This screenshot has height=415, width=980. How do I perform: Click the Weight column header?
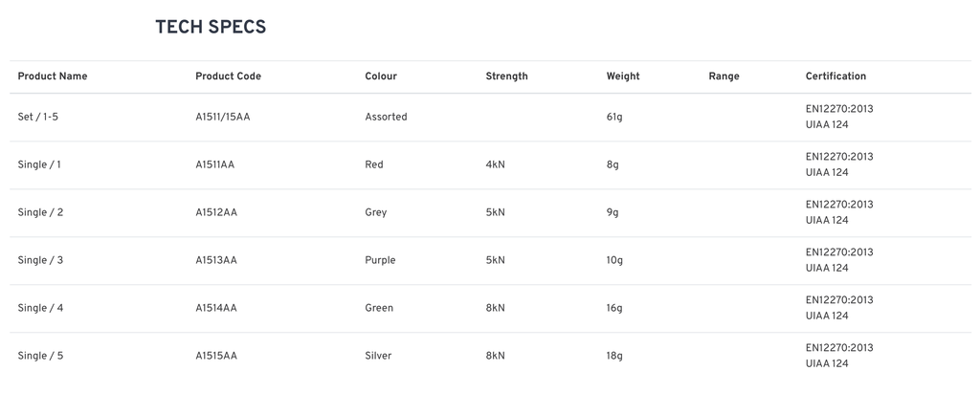pos(623,76)
